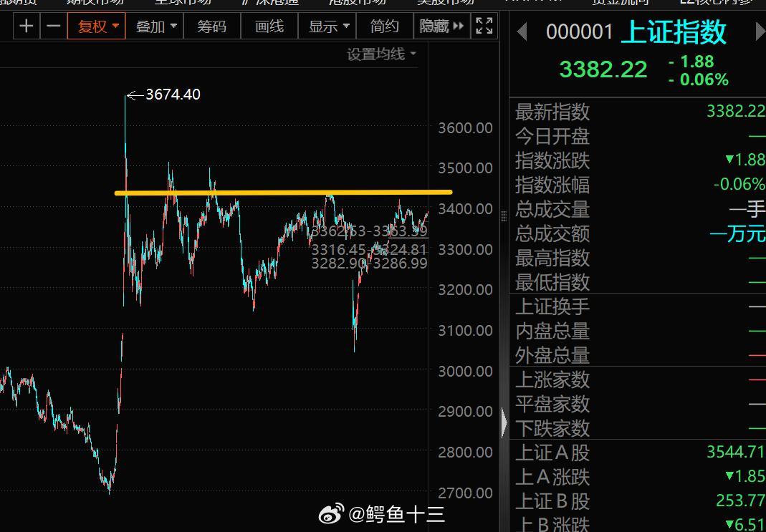Open the 复权 dropdown
766x532 pixels.
96,26
